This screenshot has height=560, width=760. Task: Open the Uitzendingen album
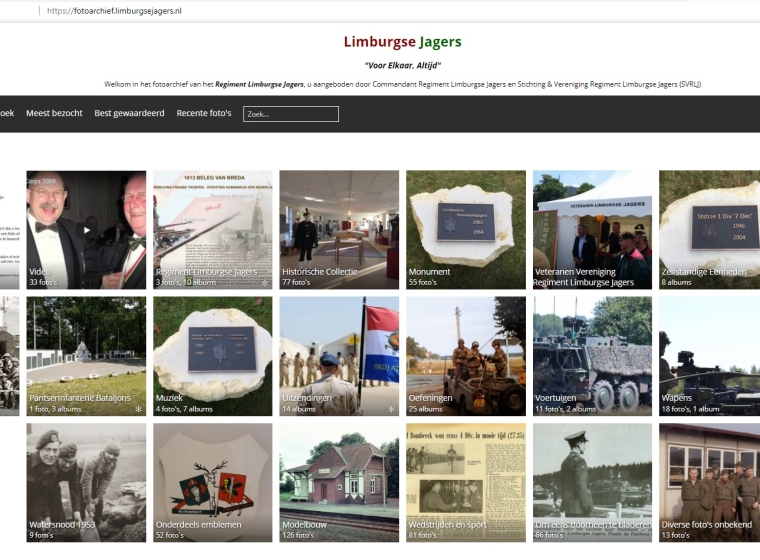(339, 356)
